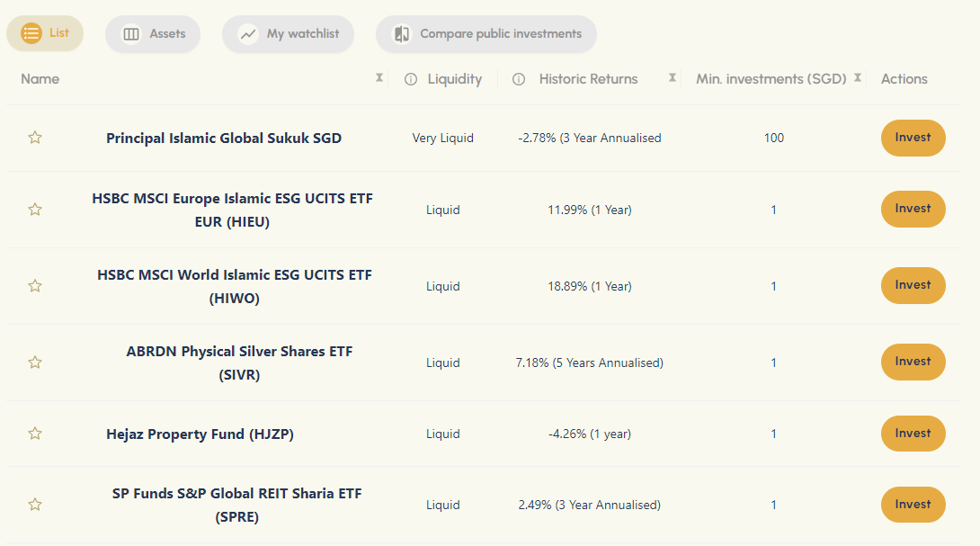Toggle favorite star for HSBC MSCI Europe ETF
This screenshot has width=980, height=546.
tap(35, 210)
